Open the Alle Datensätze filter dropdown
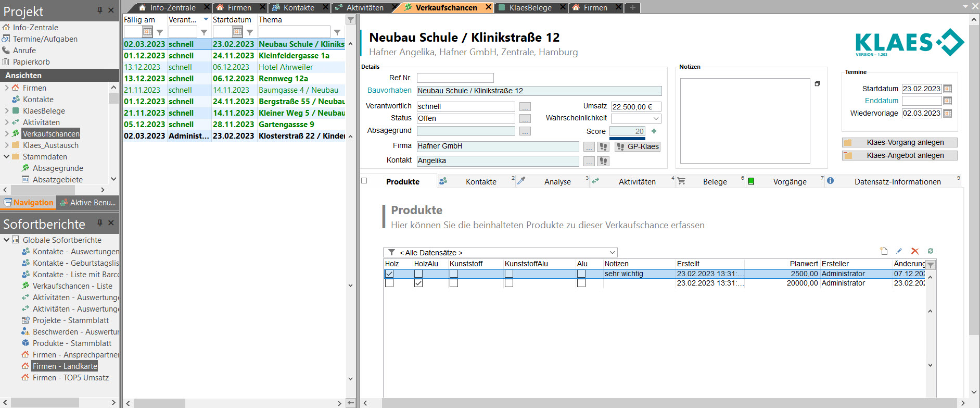Screen dimensions: 980x408 click(x=613, y=252)
